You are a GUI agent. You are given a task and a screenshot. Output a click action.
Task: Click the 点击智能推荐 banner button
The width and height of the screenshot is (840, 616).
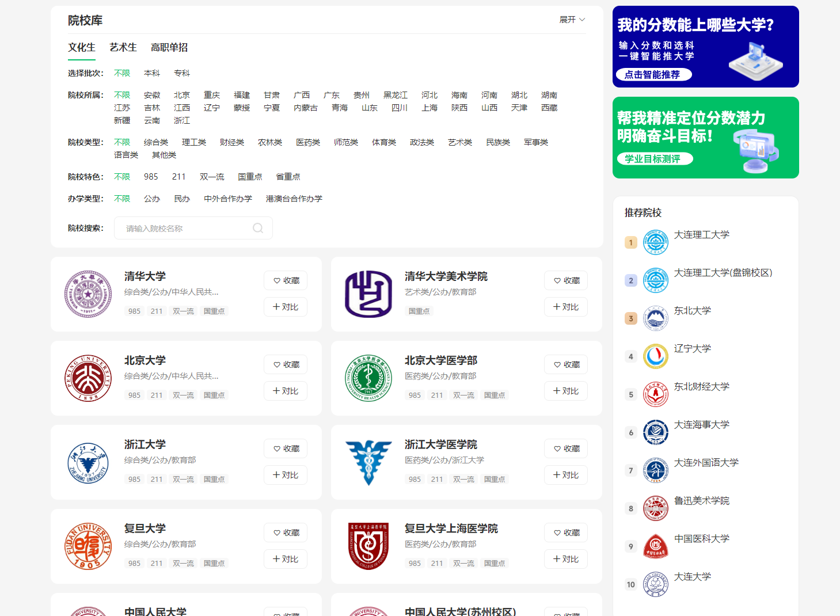click(653, 74)
